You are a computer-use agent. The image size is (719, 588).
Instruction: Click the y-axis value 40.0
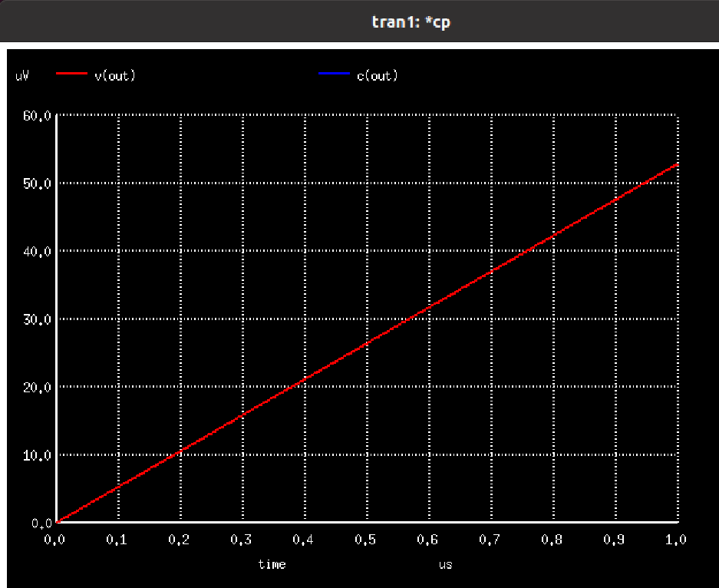pos(37,251)
